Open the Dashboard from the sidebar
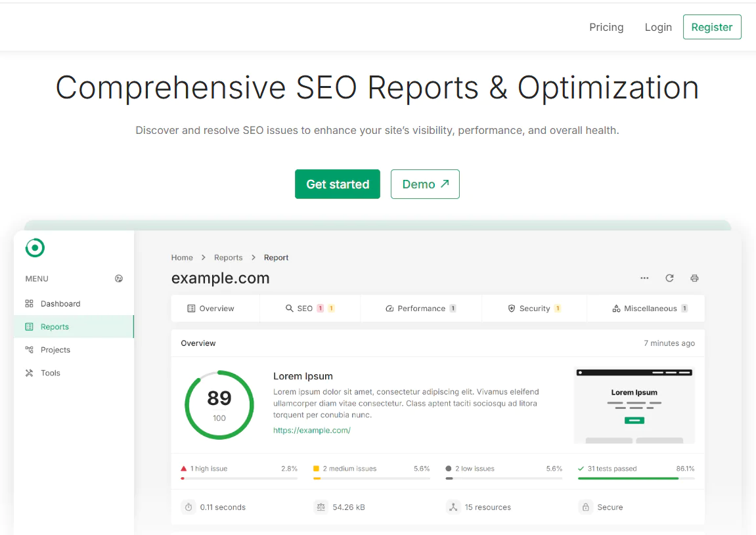The height and width of the screenshot is (535, 756). (61, 303)
